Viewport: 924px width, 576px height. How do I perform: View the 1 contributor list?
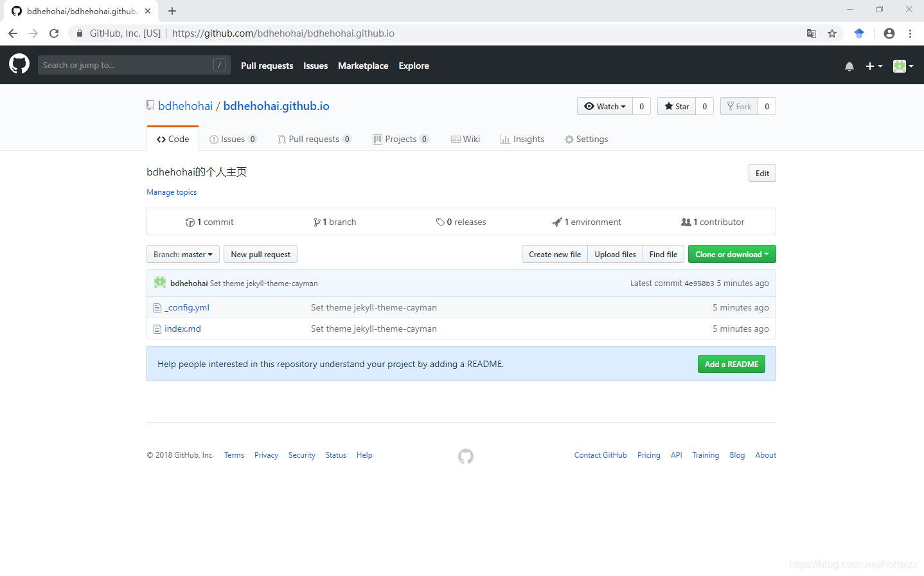coord(713,222)
